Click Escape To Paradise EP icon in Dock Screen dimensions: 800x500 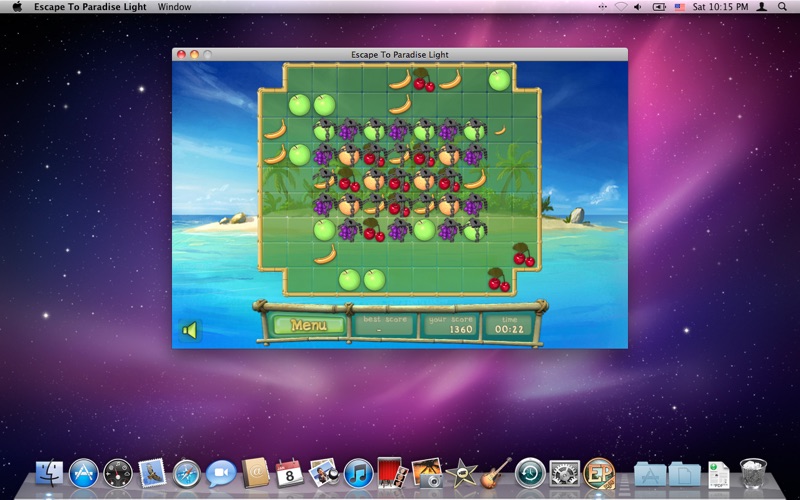pos(599,473)
